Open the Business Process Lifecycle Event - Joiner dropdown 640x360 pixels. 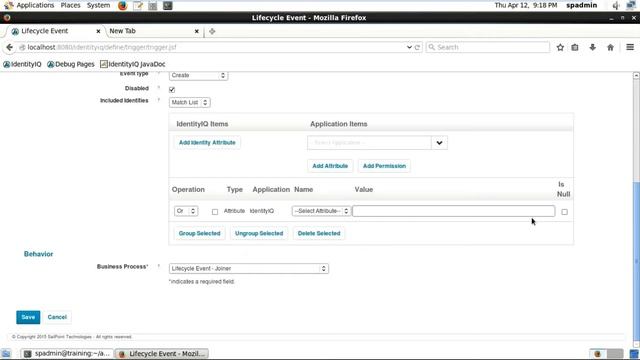249,269
